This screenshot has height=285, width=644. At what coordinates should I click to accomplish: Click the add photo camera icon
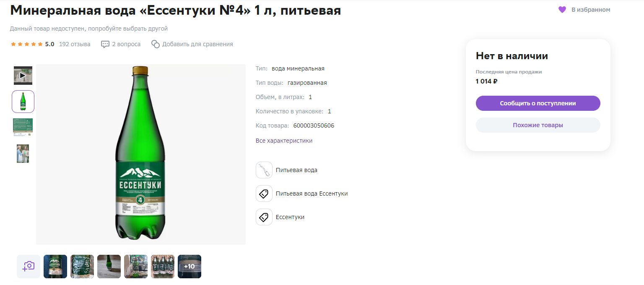point(29,267)
